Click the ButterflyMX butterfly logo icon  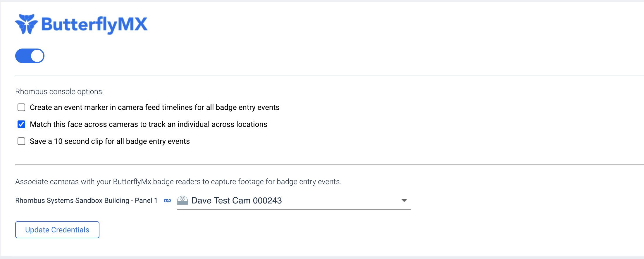point(26,24)
